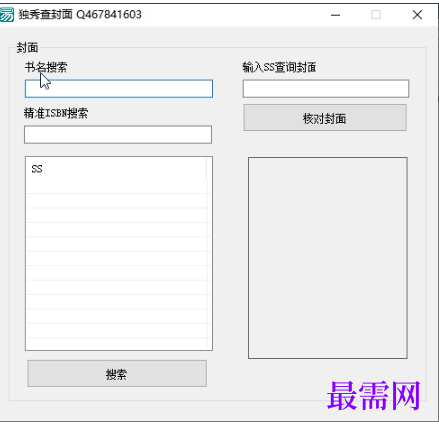Image resolution: width=439 pixels, height=427 pixels.
Task: Click the cover preview picture box
Action: (328, 258)
